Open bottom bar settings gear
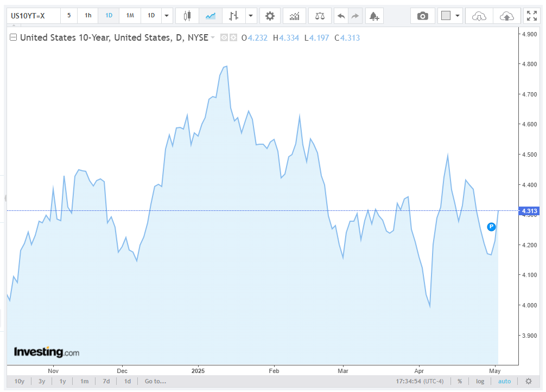The image size is (546, 392). coord(529,381)
